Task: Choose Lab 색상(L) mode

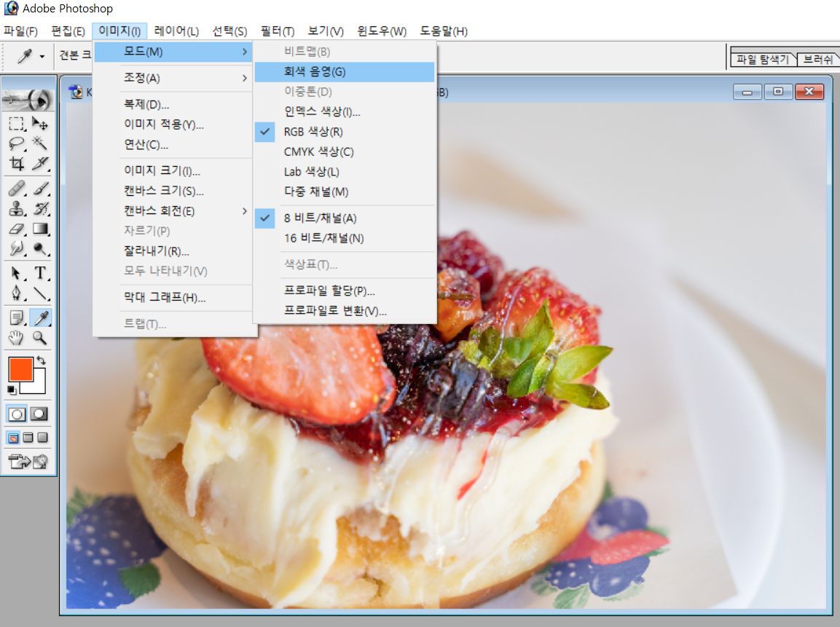Action: click(x=345, y=172)
